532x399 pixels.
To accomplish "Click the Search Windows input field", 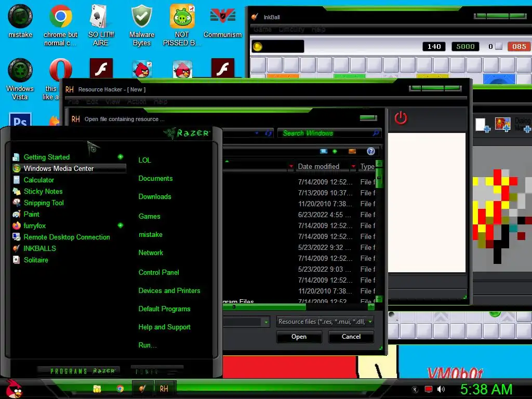I will coord(325,134).
